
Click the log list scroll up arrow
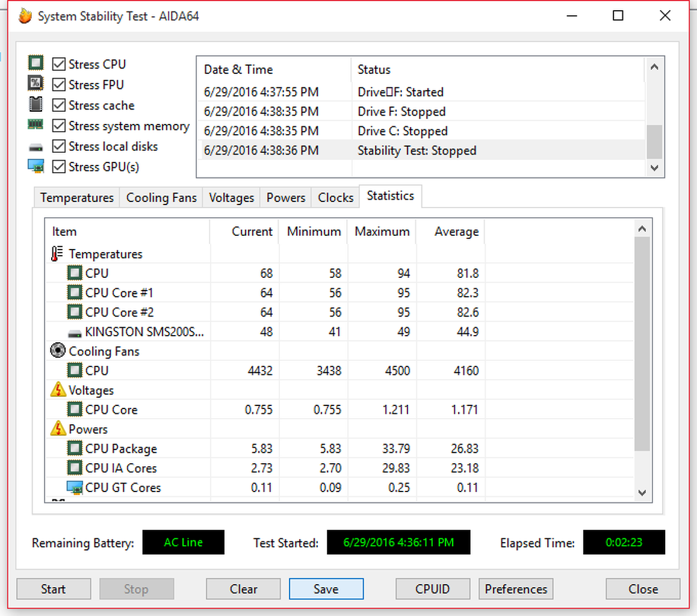[654, 67]
